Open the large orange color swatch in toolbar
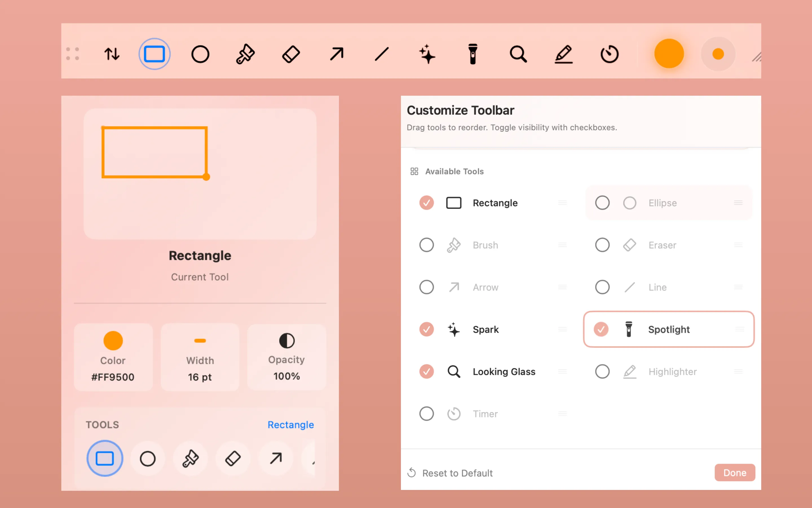The image size is (812, 508). [x=669, y=54]
